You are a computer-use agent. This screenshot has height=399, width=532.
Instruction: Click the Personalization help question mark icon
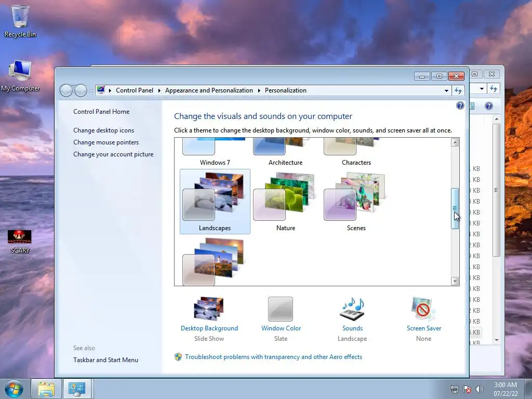(x=460, y=105)
